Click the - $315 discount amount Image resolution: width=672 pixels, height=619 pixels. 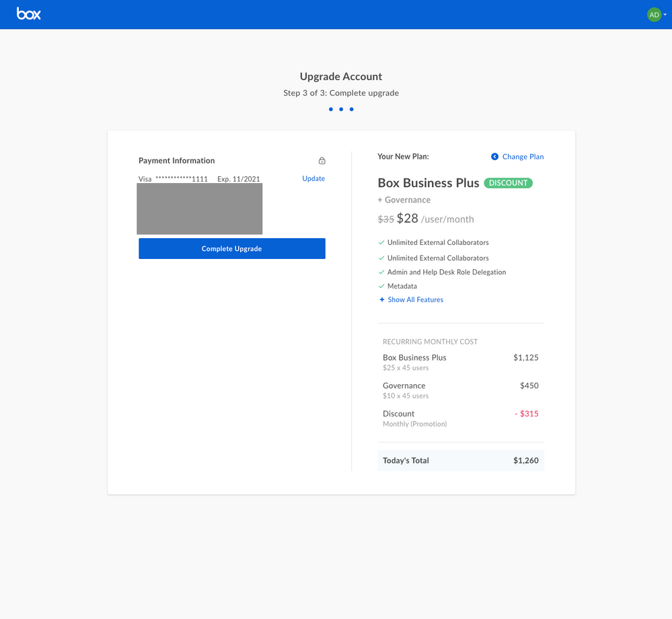(x=527, y=414)
